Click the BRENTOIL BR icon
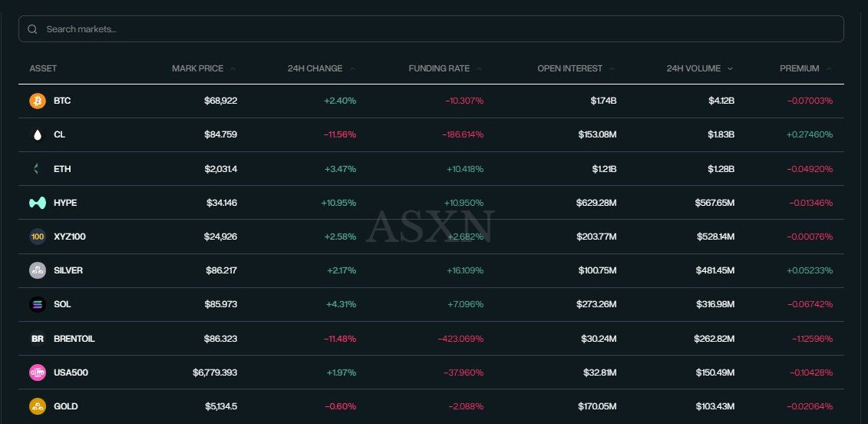This screenshot has width=868, height=424. click(x=38, y=338)
